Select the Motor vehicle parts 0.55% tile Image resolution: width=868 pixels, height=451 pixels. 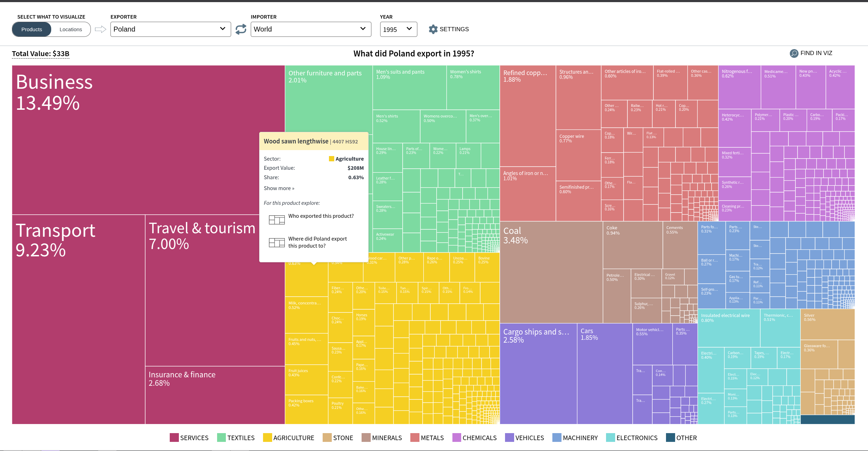point(653,344)
